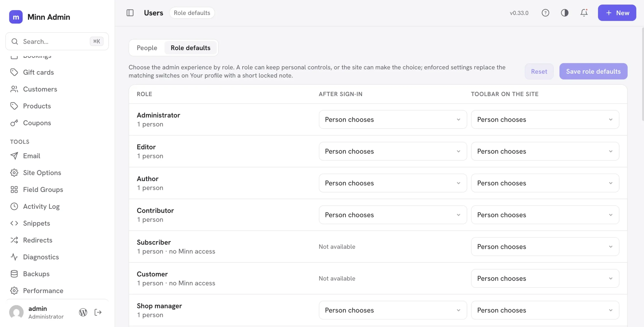Image resolution: width=644 pixels, height=327 pixels.
Task: Click the Reset button
Action: point(539,71)
